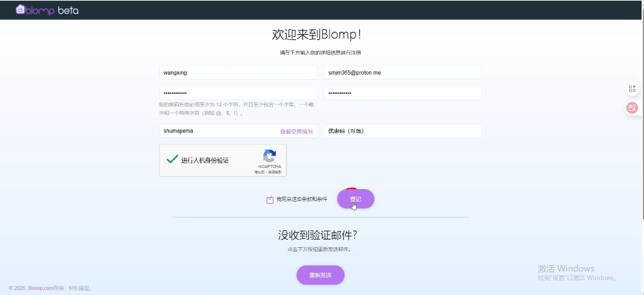Image resolution: width=644 pixels, height=295 pixels.
Task: Click the 进行人机身份验证 label
Action: (x=205, y=161)
